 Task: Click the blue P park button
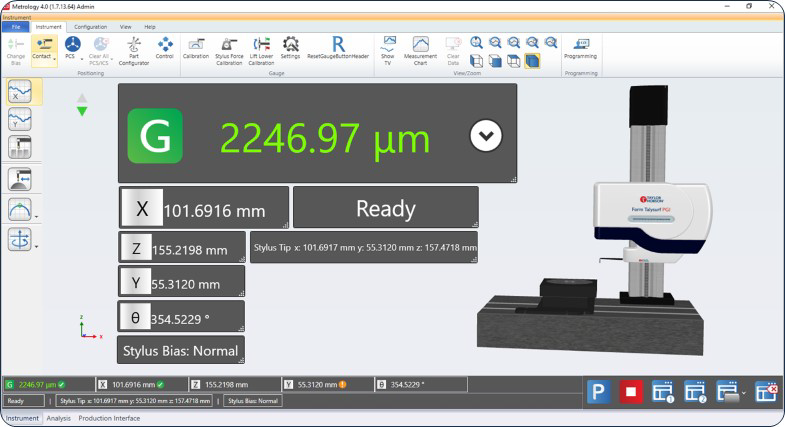point(598,392)
